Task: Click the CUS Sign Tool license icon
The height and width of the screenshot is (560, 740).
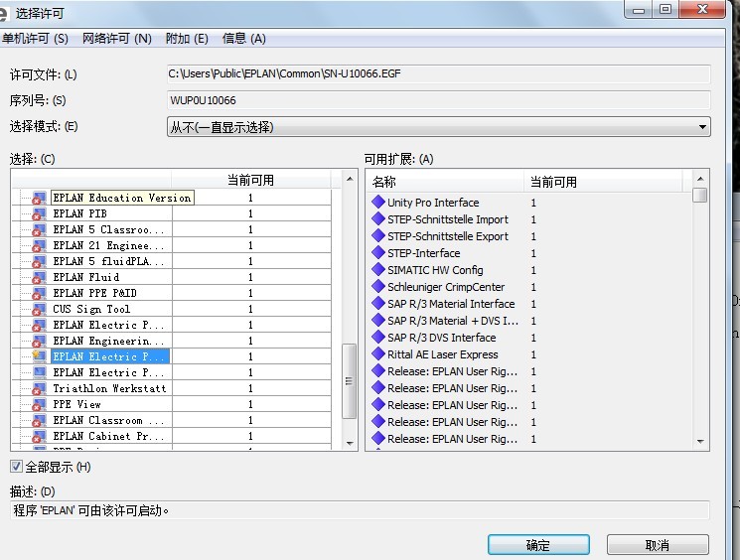Action: click(39, 309)
